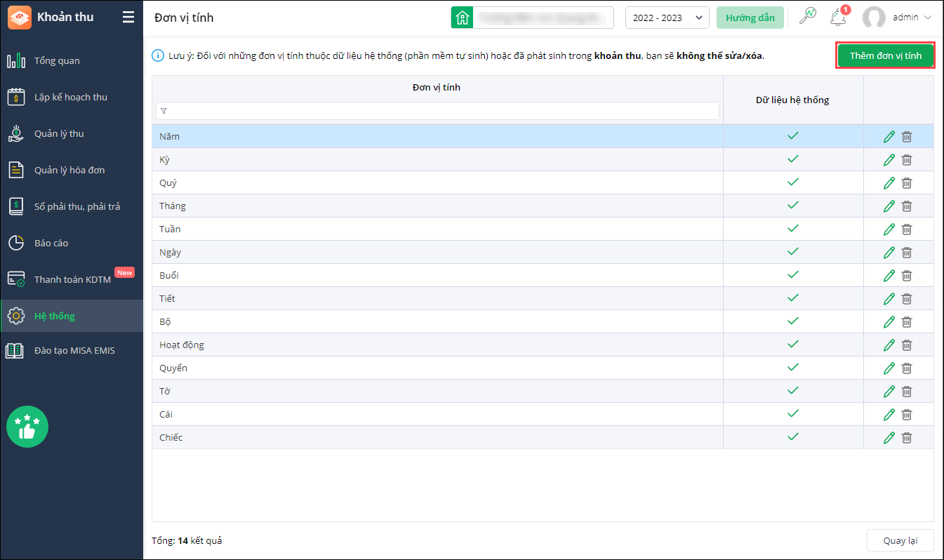Viewport: 944px width, 560px height.
Task: Click the Dữ liệu hệ thống column header
Action: coord(792,100)
